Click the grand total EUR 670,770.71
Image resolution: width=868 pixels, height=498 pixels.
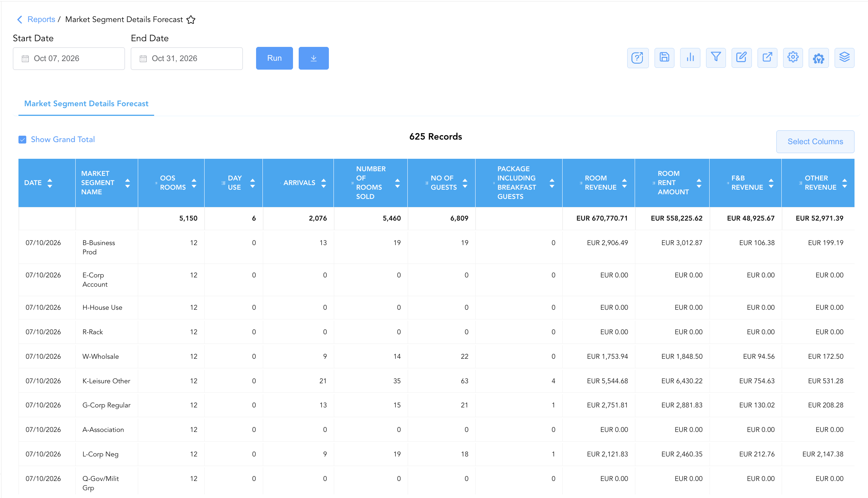[602, 218]
